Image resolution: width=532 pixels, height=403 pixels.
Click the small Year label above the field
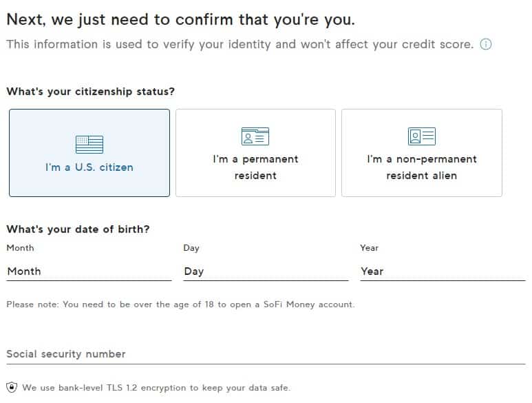pos(370,248)
